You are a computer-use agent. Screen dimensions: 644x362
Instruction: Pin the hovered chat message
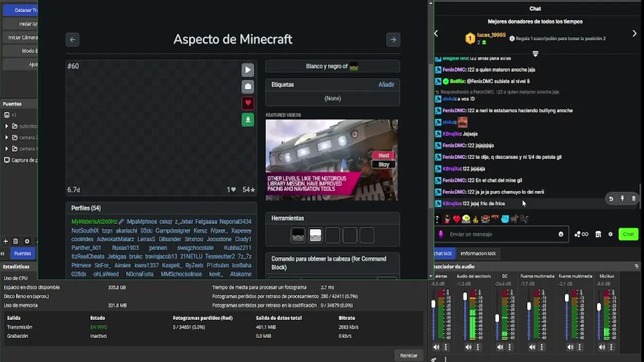click(x=622, y=199)
